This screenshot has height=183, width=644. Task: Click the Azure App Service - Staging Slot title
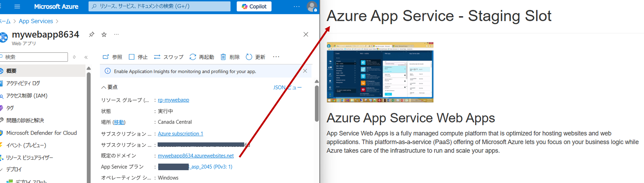(x=439, y=16)
